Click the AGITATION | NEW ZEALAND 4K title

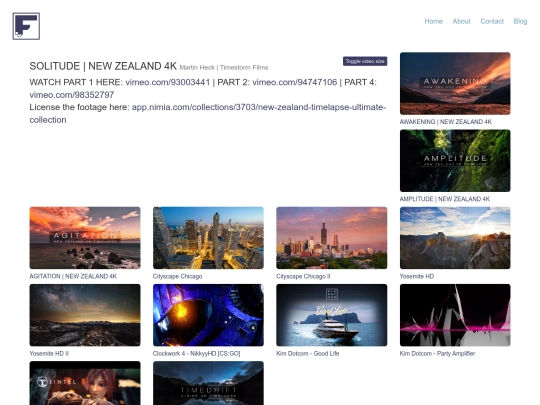click(x=73, y=276)
